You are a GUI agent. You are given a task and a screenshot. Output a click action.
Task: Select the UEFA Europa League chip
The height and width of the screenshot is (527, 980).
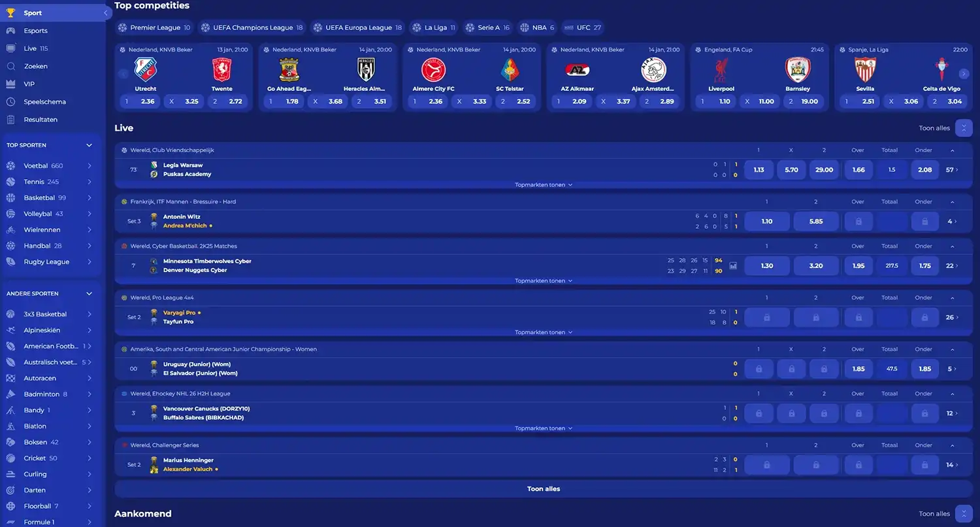tap(357, 27)
